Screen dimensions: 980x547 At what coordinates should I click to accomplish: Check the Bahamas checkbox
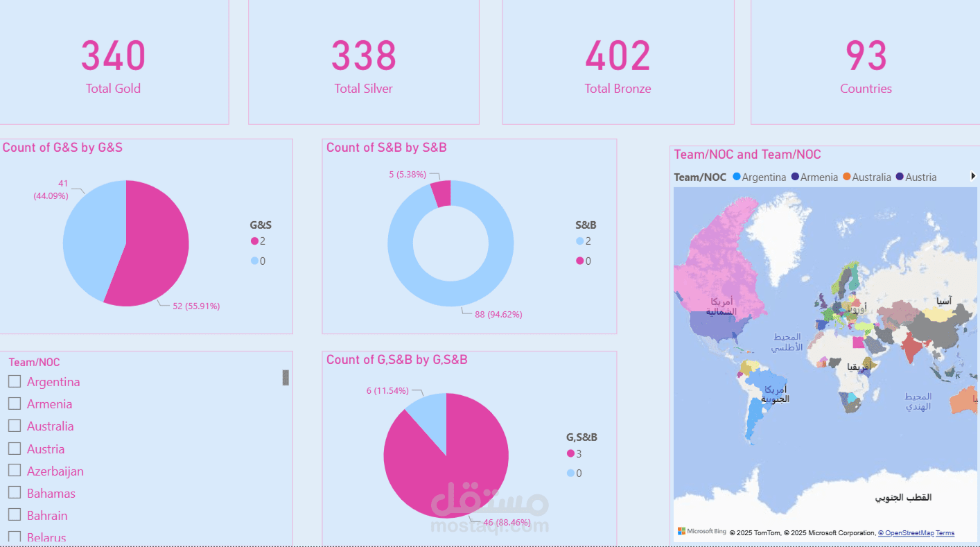click(14, 492)
